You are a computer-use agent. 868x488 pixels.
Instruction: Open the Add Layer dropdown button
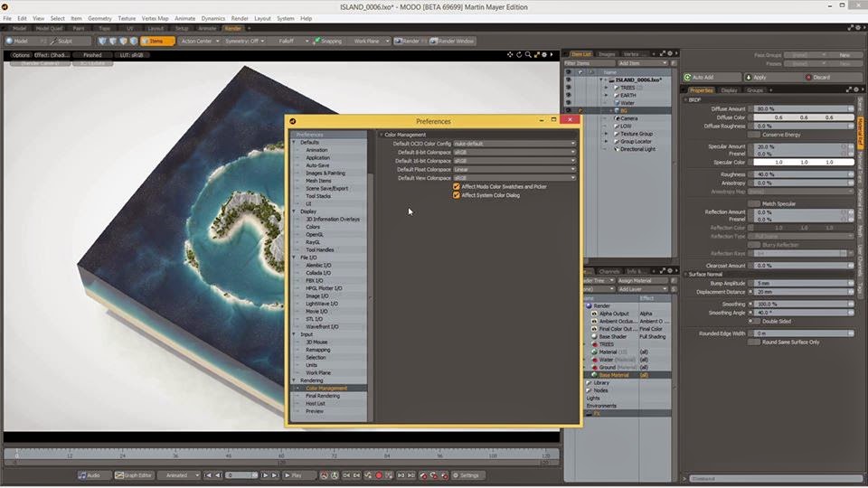pos(642,289)
